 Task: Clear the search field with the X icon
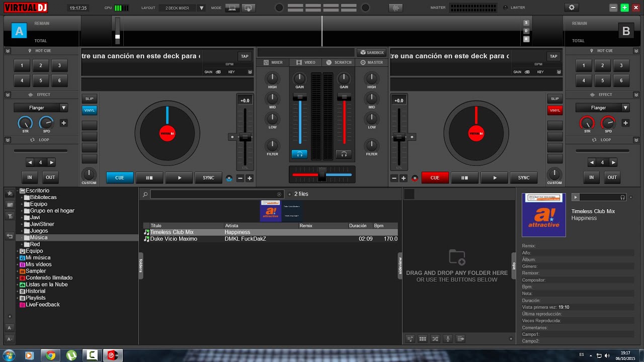[x=279, y=194]
